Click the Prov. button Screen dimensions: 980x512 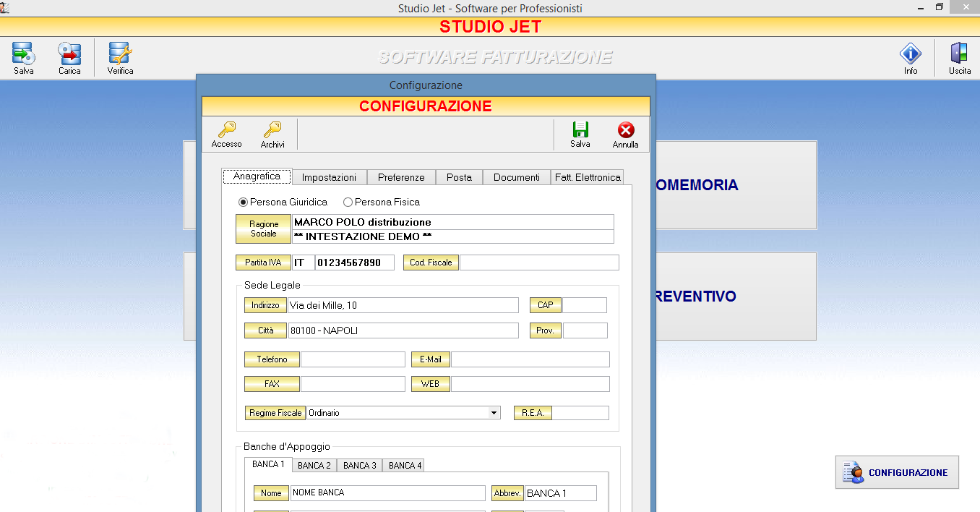(546, 330)
